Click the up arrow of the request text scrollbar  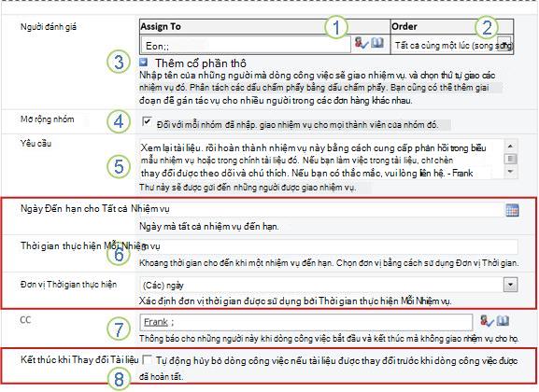tap(510, 146)
